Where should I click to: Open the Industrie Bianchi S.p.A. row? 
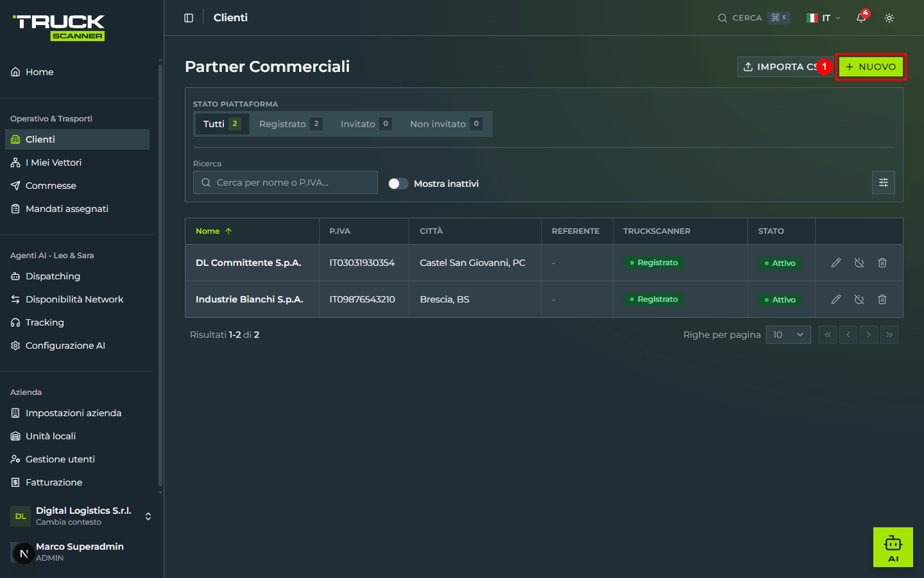click(543, 299)
